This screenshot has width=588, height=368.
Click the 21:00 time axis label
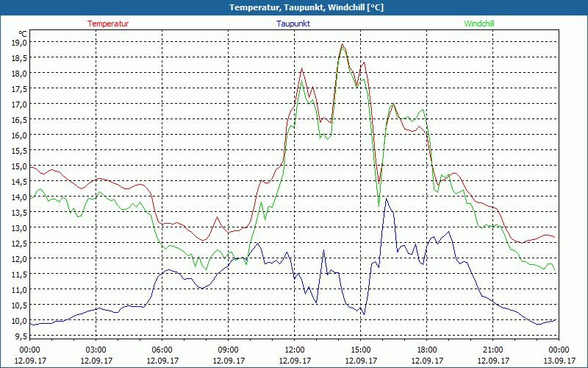(x=492, y=350)
